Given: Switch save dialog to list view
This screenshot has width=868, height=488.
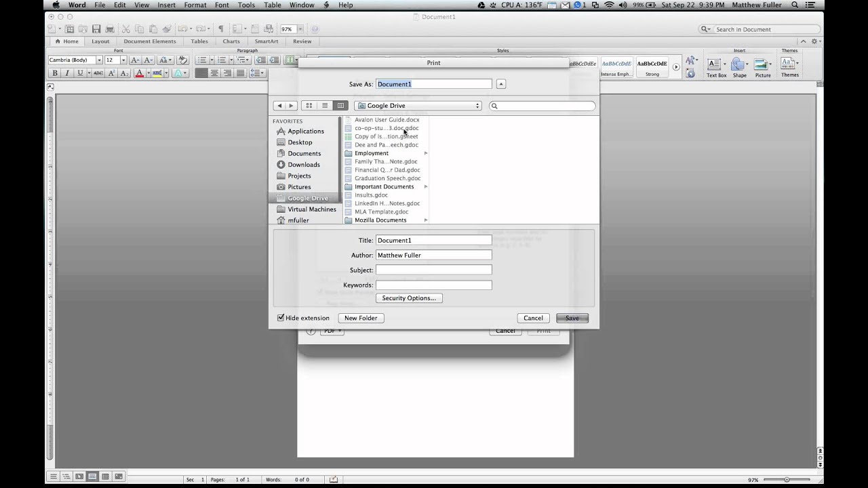Looking at the screenshot, I should pos(325,106).
